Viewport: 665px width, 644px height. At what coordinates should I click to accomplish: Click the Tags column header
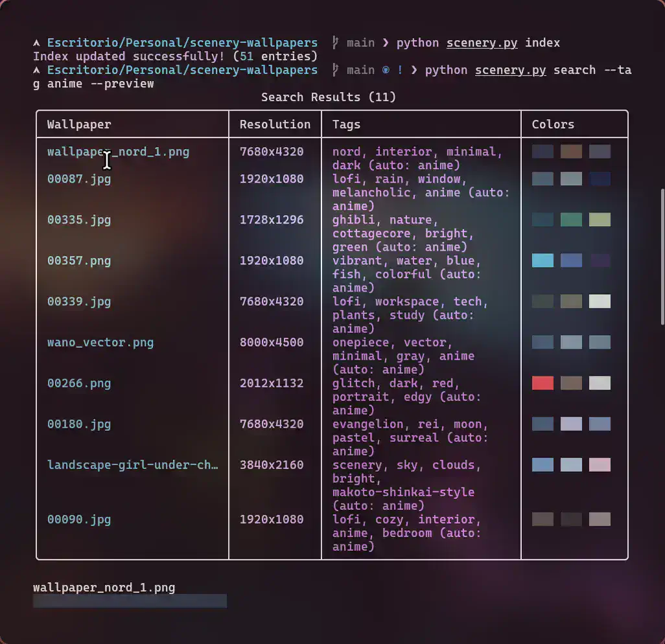point(346,124)
